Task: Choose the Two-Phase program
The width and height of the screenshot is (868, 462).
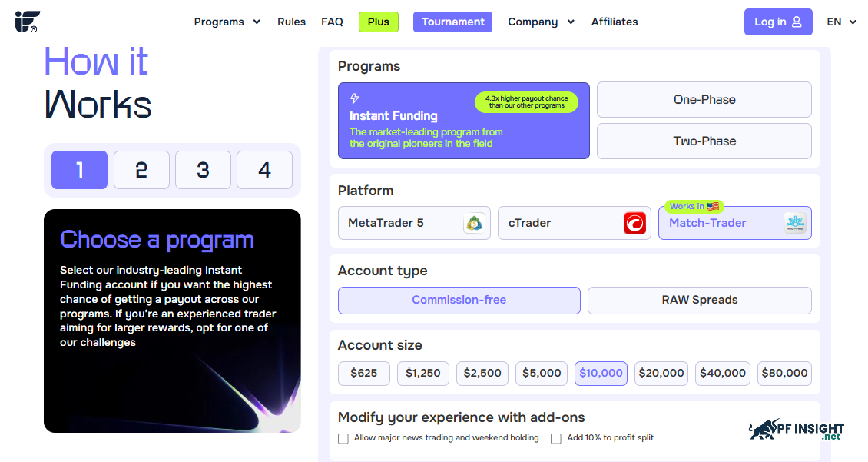Action: coord(704,141)
